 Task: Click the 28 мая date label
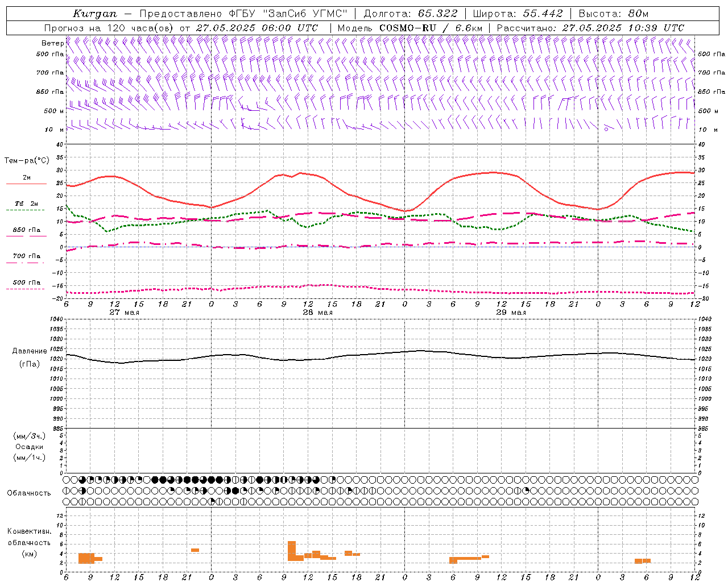pyautogui.click(x=317, y=313)
